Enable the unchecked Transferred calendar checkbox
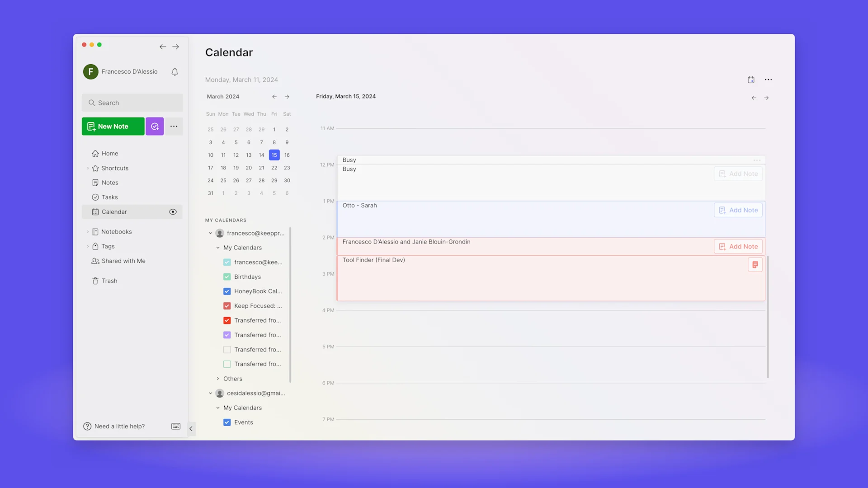868x488 pixels. 227,350
